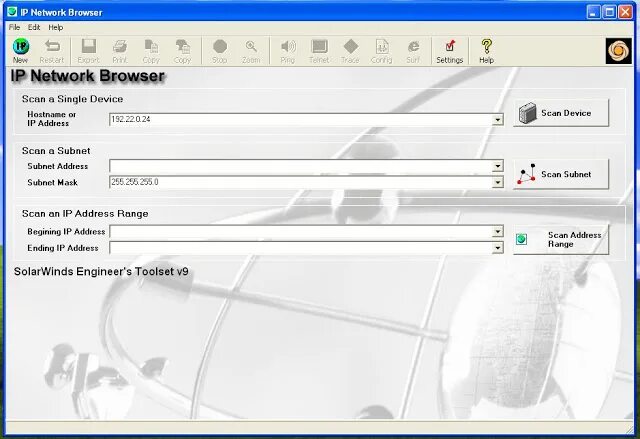Screen dimensions: 640x439
Task: Open the Help menu
Action: pos(56,27)
